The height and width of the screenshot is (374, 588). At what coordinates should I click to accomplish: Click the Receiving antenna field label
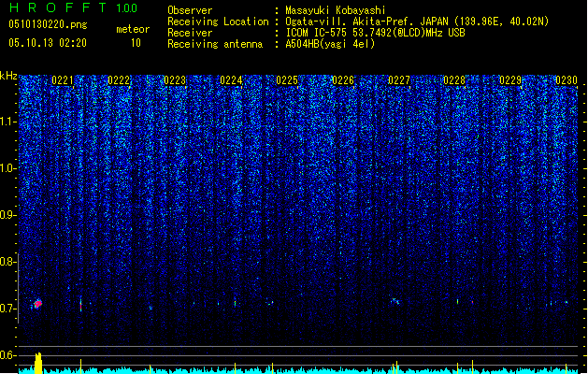pos(215,44)
